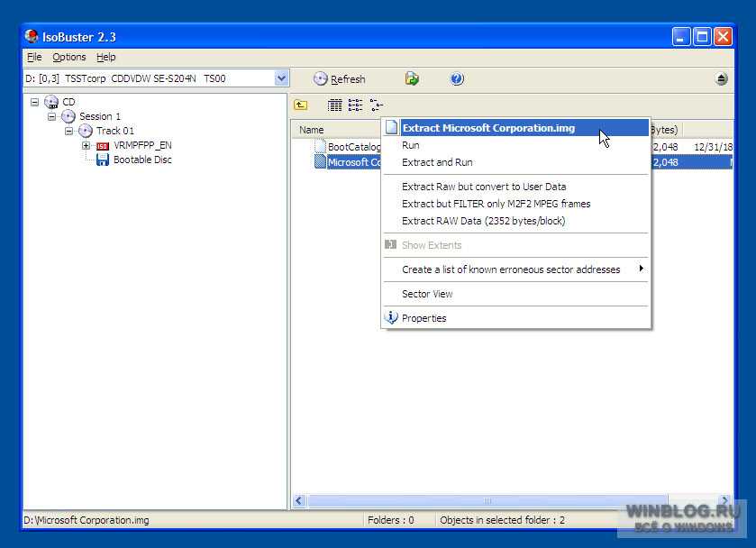The width and height of the screenshot is (756, 548).
Task: Open Sector View from context menu
Action: (x=515, y=294)
